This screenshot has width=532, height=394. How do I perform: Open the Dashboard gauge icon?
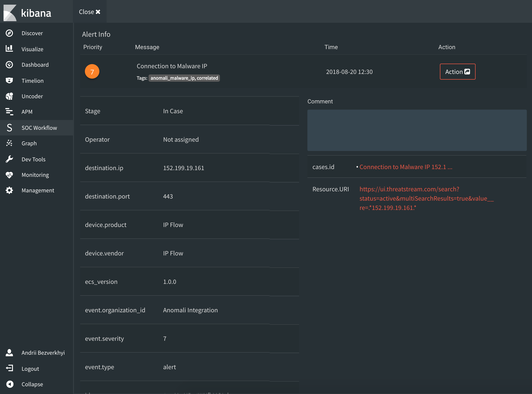pos(9,65)
